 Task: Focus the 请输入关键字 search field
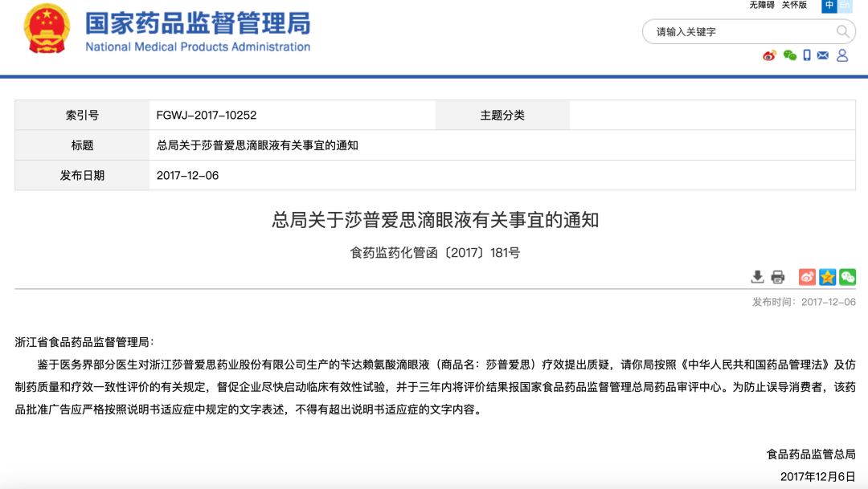coord(742,31)
